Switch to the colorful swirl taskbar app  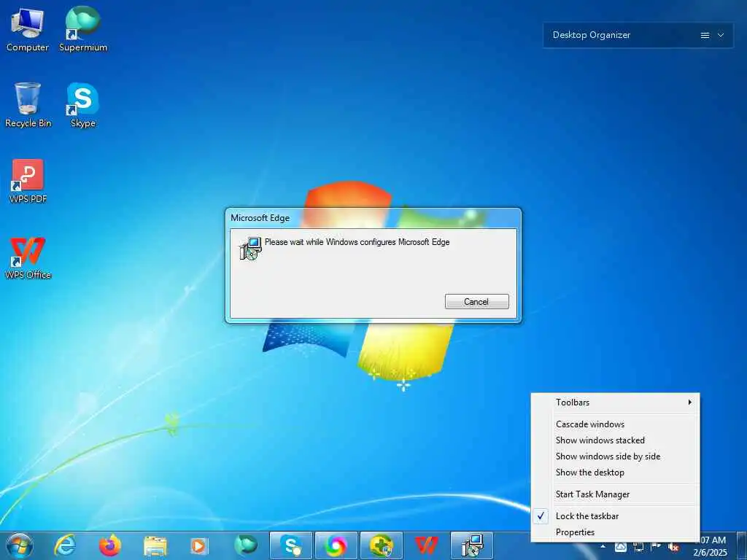pyautogui.click(x=336, y=545)
